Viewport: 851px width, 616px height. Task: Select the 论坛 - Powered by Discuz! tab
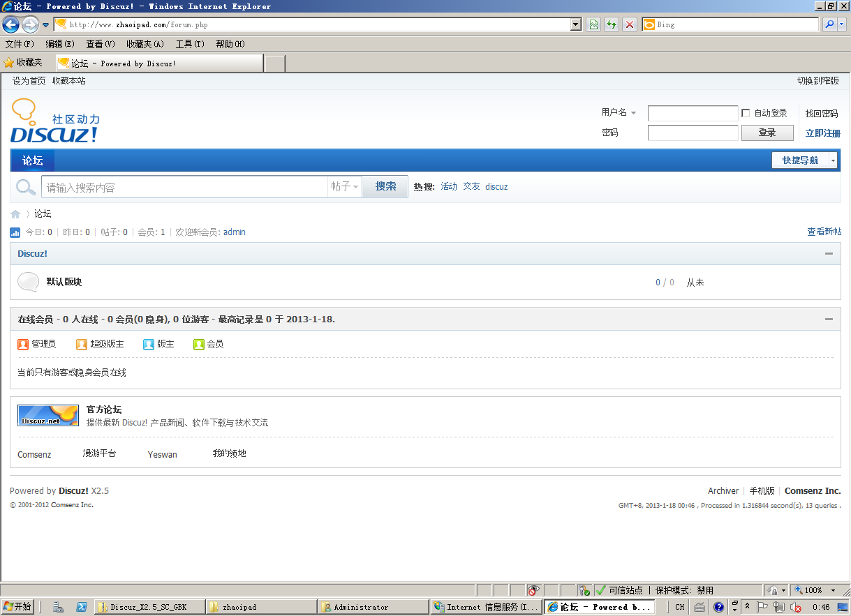159,63
